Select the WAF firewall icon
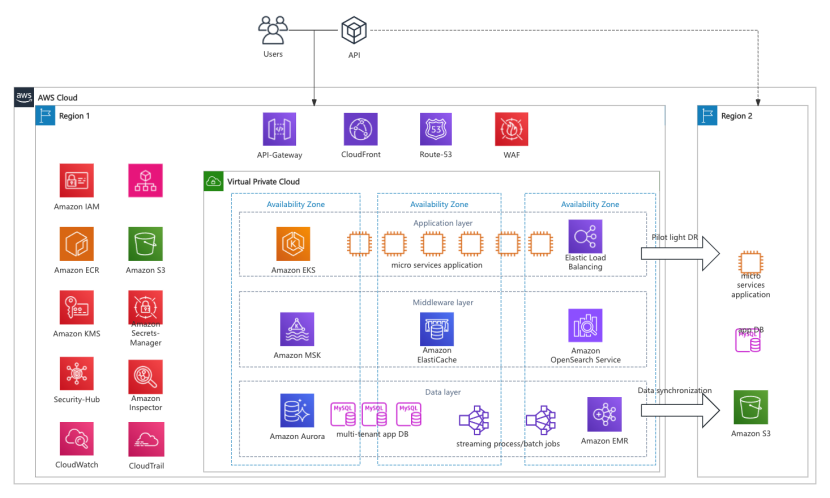This screenshot has width=830, height=498. click(511, 129)
